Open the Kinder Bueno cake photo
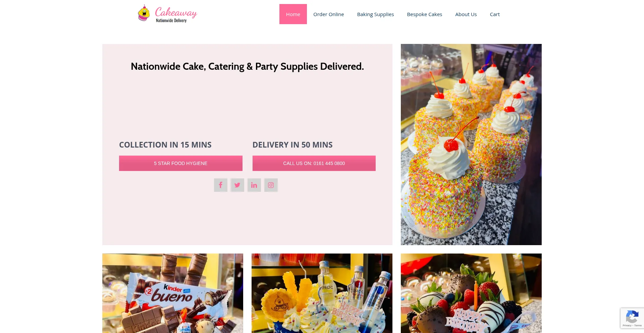This screenshot has height=333, width=644. pyautogui.click(x=173, y=293)
